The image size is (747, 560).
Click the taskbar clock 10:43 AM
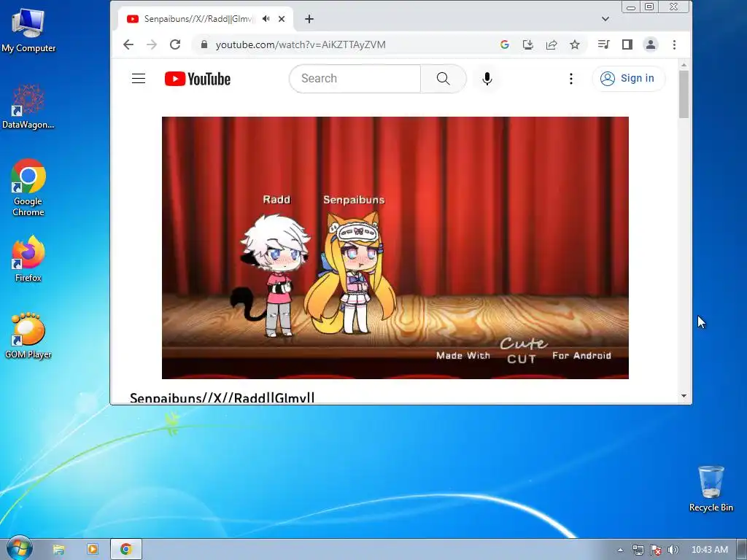(709, 550)
